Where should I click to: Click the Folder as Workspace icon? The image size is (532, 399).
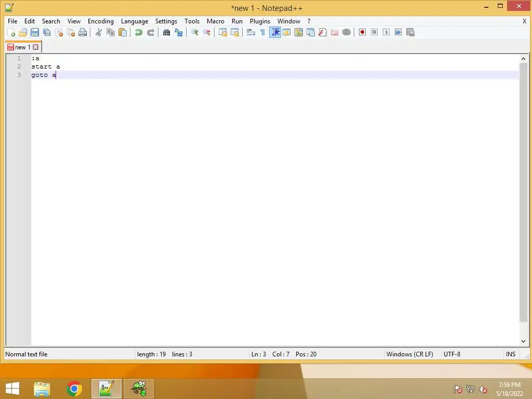click(x=335, y=32)
